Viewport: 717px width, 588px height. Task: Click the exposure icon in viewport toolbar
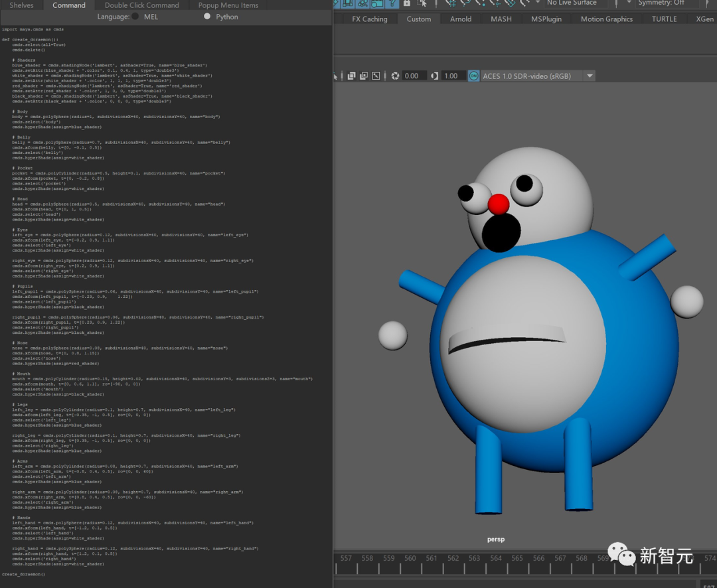pyautogui.click(x=395, y=76)
